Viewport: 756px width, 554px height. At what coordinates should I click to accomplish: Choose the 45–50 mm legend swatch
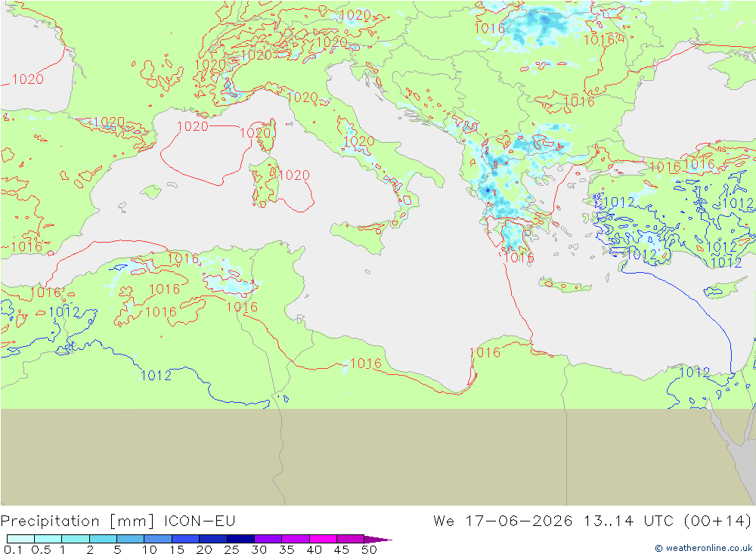point(350,539)
